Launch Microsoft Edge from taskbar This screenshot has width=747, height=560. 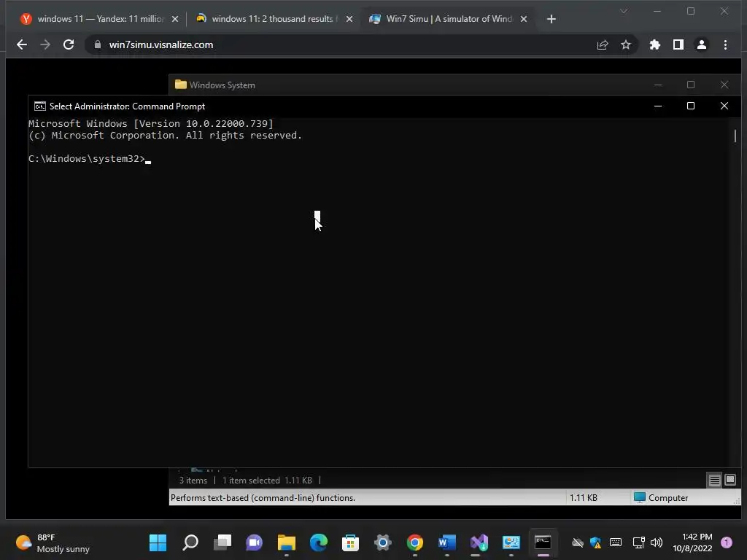pos(319,542)
